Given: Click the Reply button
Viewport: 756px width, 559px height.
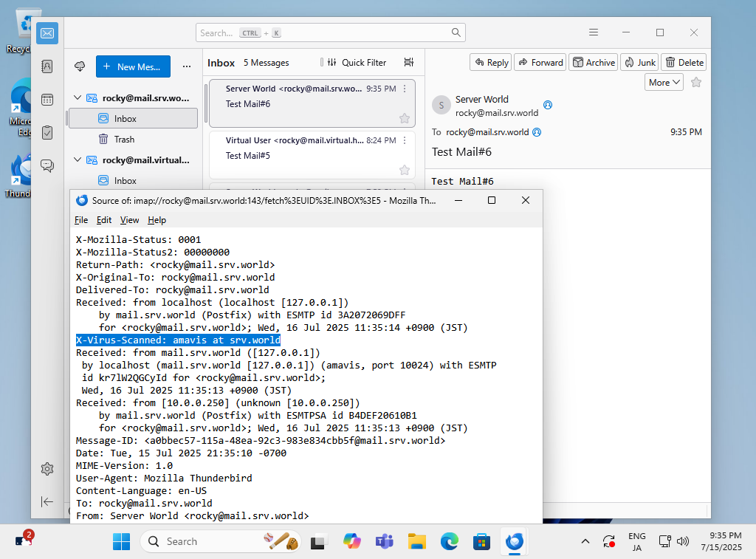Looking at the screenshot, I should point(491,62).
